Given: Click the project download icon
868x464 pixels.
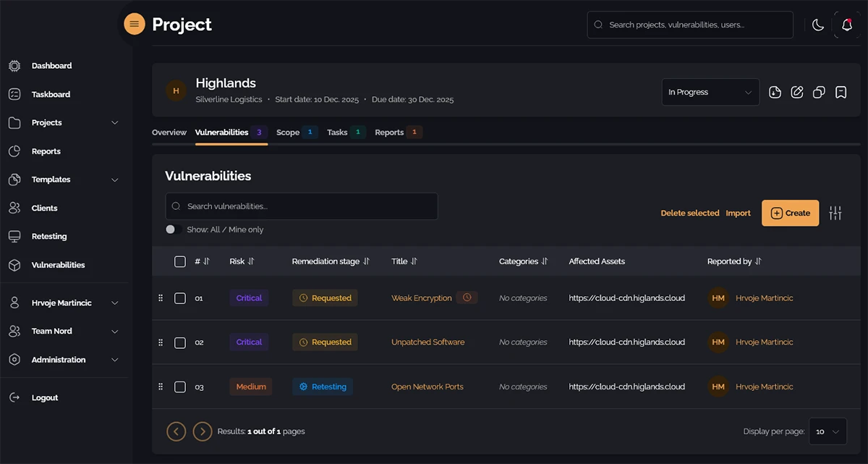Looking at the screenshot, I should 775,92.
